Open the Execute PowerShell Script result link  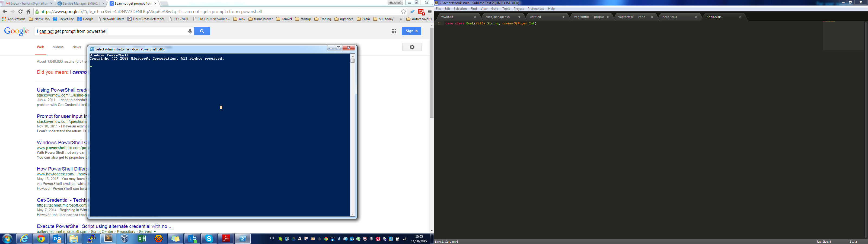[x=104, y=226]
